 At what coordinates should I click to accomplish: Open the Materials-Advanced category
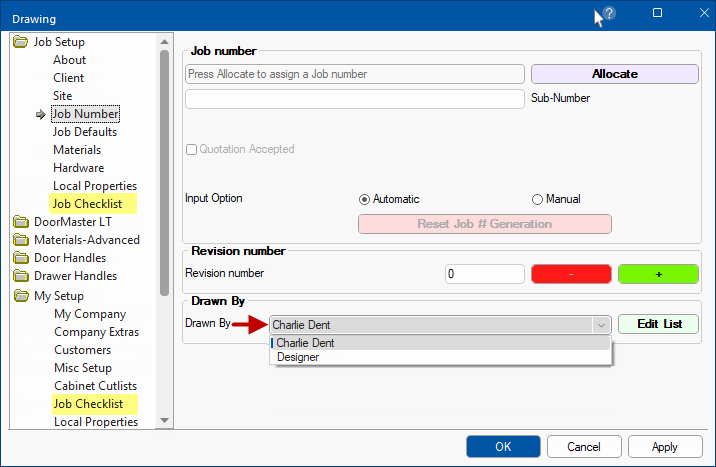pyautogui.click(x=87, y=240)
